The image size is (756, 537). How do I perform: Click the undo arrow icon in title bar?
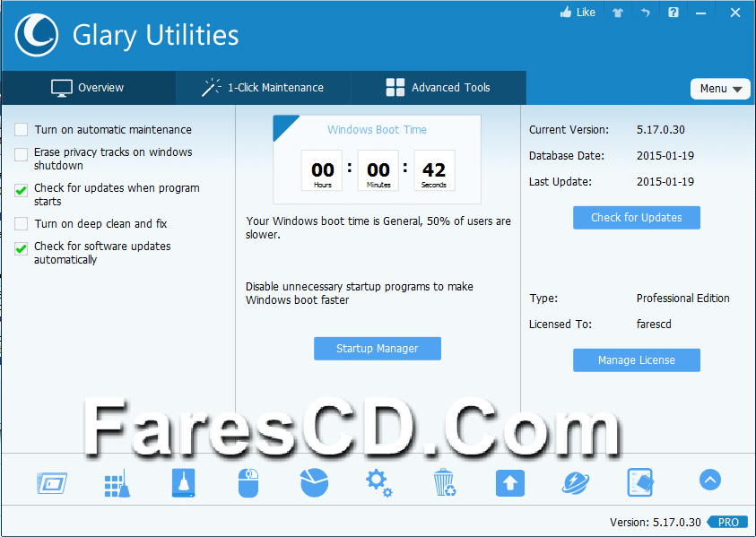pos(645,13)
